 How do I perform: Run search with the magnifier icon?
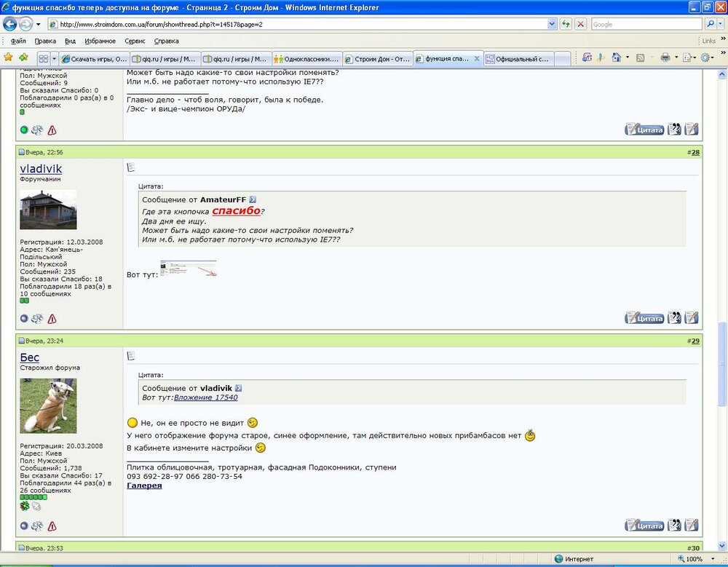click(x=710, y=24)
